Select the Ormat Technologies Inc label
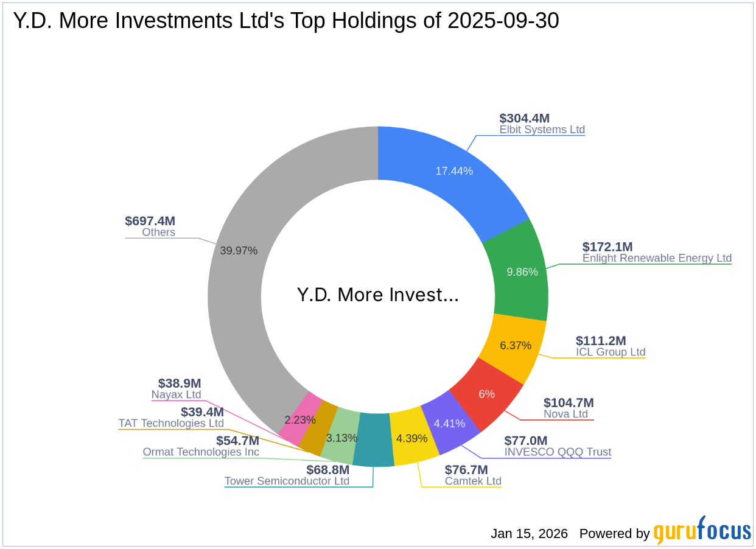Image resolution: width=756 pixels, height=549 pixels. point(201,452)
